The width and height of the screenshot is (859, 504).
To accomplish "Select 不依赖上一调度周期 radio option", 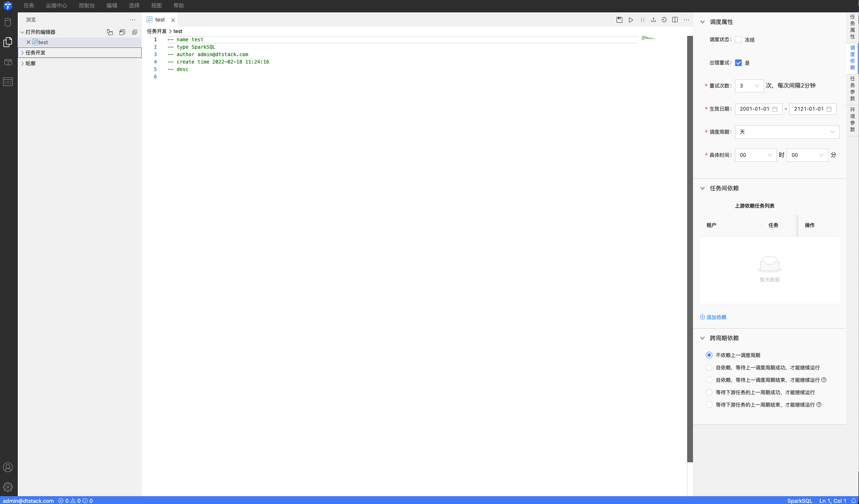I will [x=709, y=355].
